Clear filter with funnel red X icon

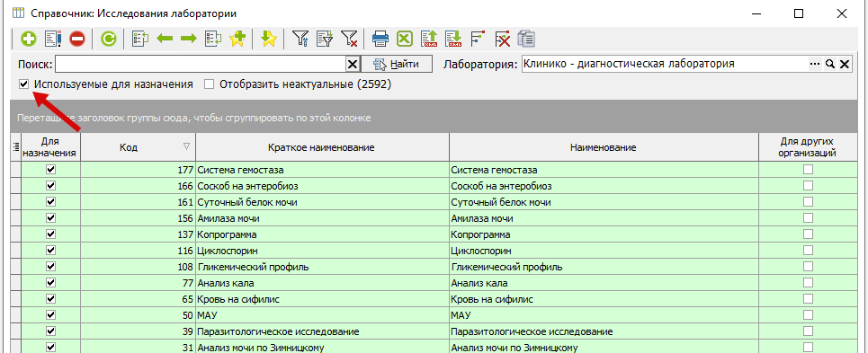pyautogui.click(x=349, y=39)
